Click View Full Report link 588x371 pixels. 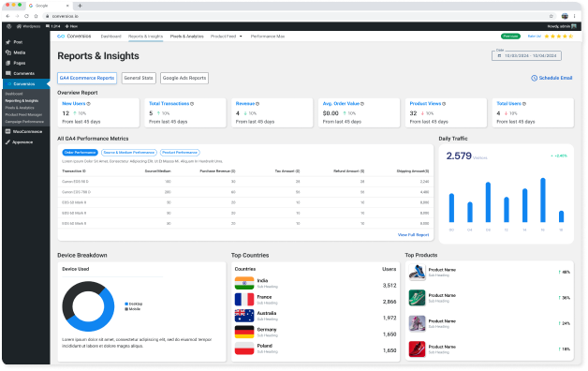tap(413, 235)
